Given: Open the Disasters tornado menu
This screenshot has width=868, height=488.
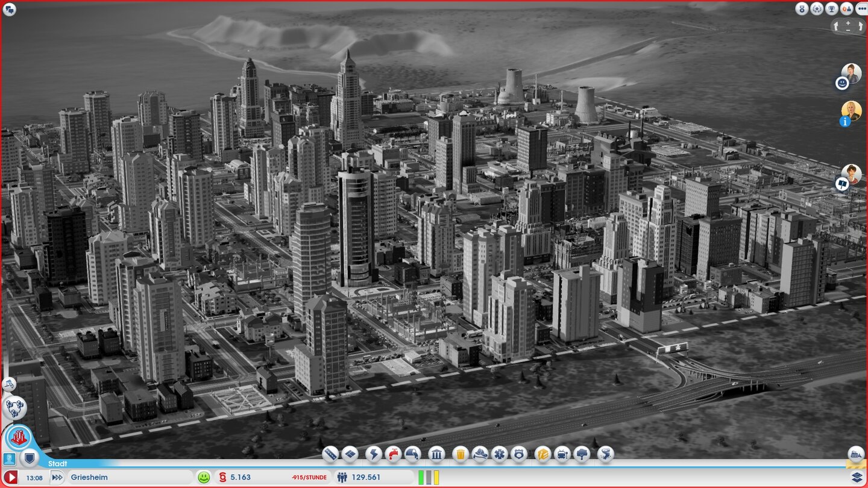Looking at the screenshot, I should [x=605, y=454].
